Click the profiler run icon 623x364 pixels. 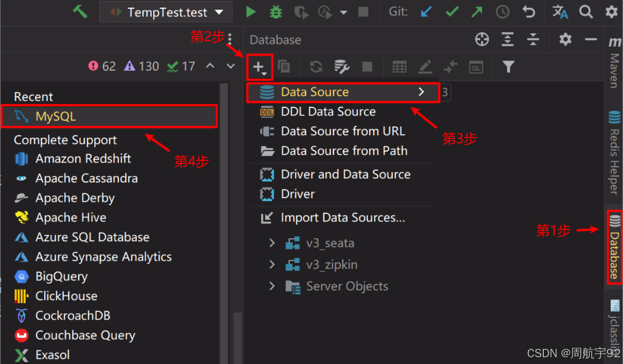pos(326,12)
